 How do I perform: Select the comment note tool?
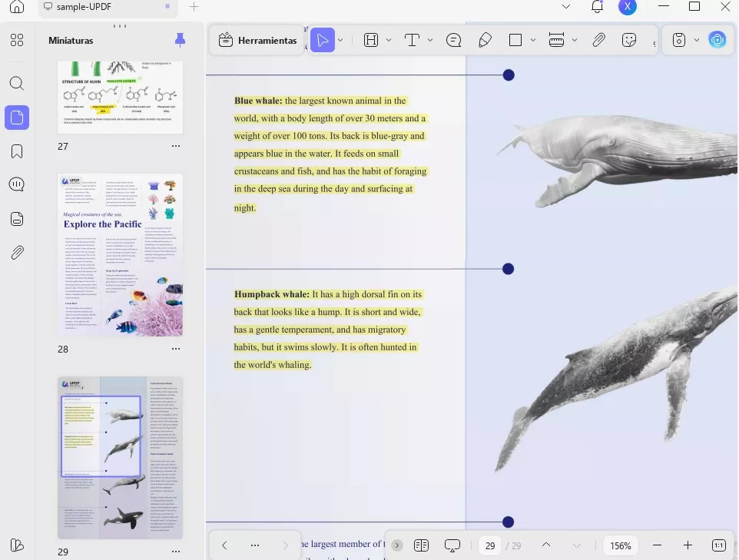click(453, 41)
